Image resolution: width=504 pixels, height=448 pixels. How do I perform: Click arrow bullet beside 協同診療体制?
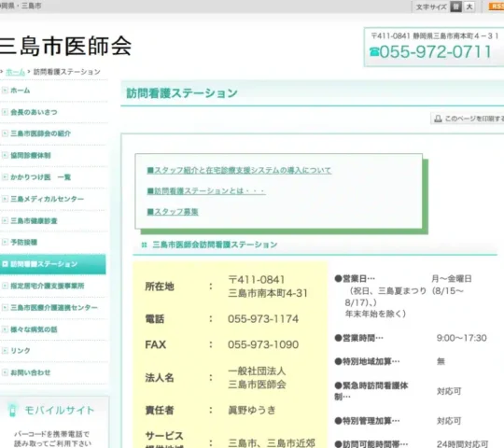point(5,156)
